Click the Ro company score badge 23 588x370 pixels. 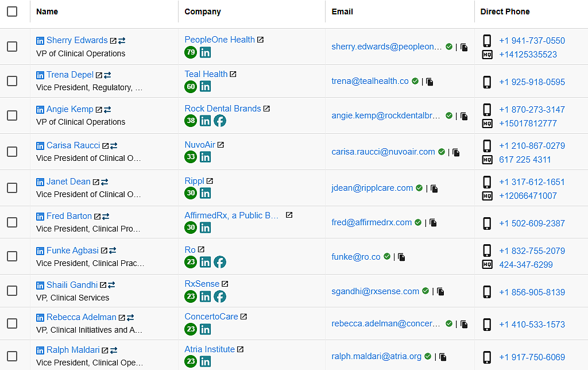[191, 262]
